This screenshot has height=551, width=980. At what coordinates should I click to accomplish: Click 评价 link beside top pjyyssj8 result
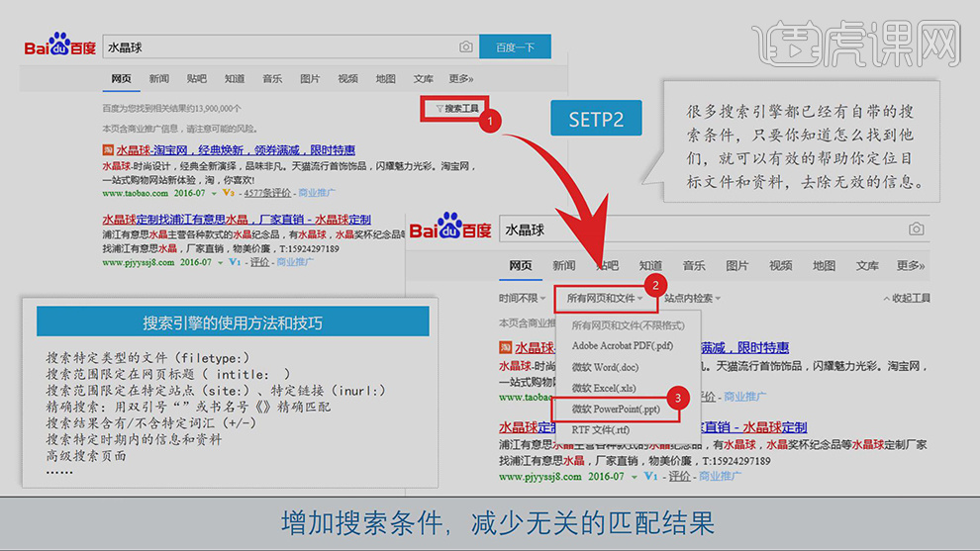[x=260, y=262]
